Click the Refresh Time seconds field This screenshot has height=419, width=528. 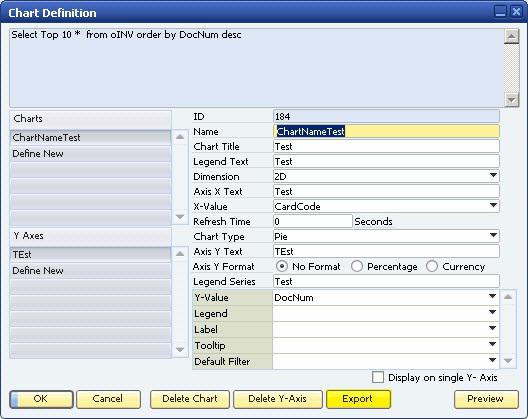point(313,221)
